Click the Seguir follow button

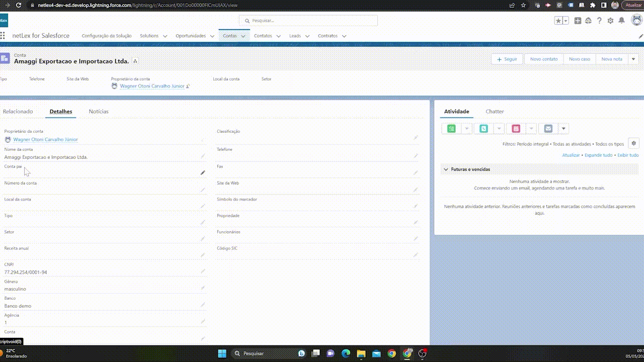point(507,59)
